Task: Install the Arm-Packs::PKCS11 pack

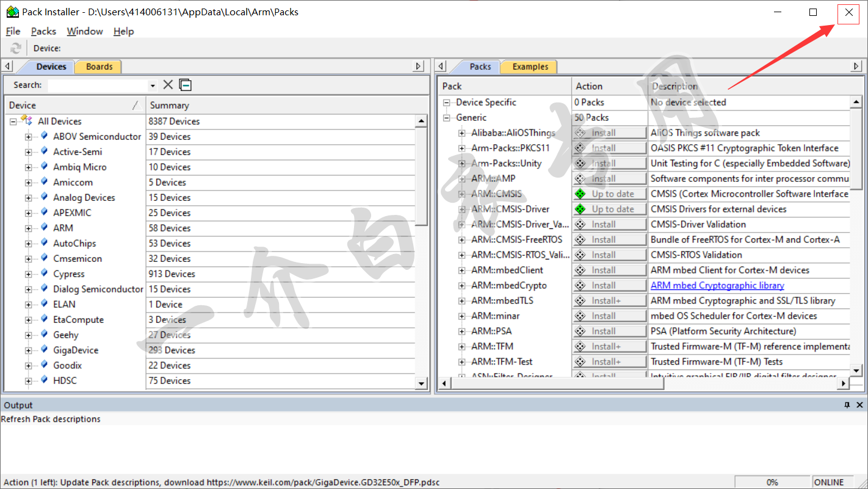Action: pos(609,148)
